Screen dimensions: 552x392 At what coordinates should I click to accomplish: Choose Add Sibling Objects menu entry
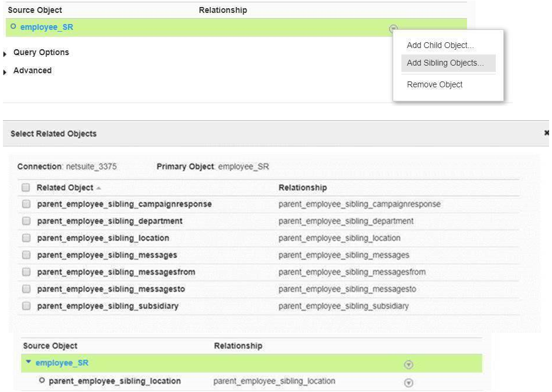448,63
